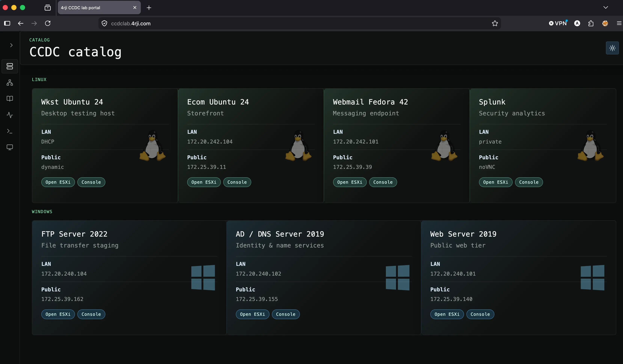Screen dimensions: 623x364
Task: Select the FTP Server 2022 card title
Action: point(74,234)
